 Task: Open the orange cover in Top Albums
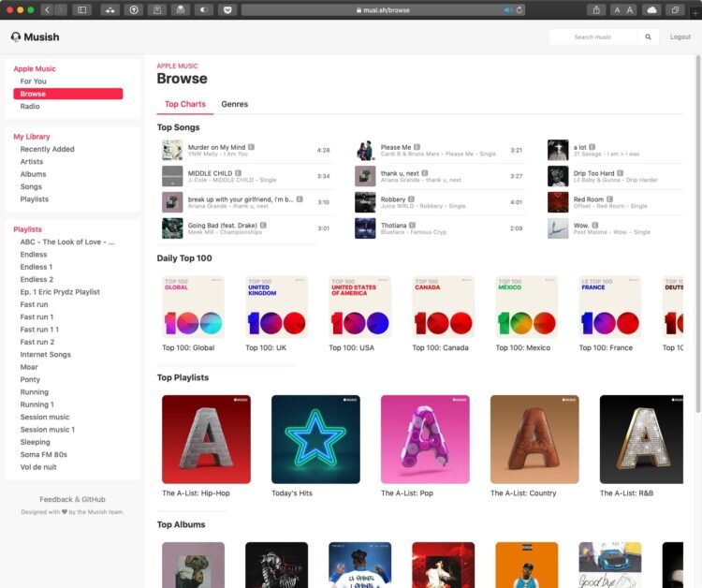(526, 565)
